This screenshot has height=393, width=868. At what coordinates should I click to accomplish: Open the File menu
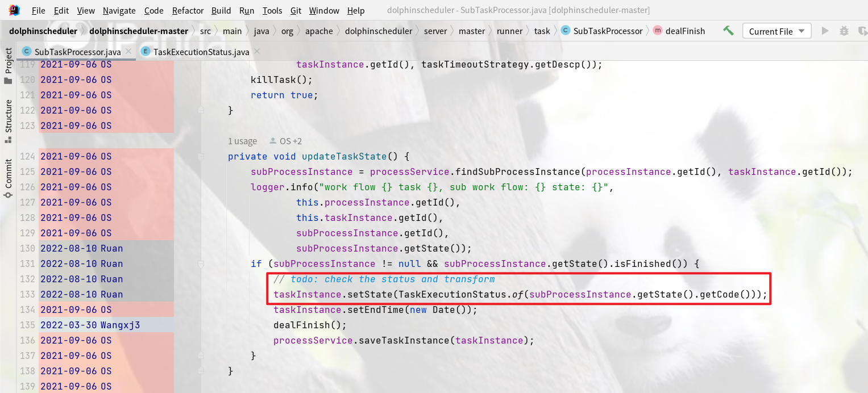click(39, 10)
